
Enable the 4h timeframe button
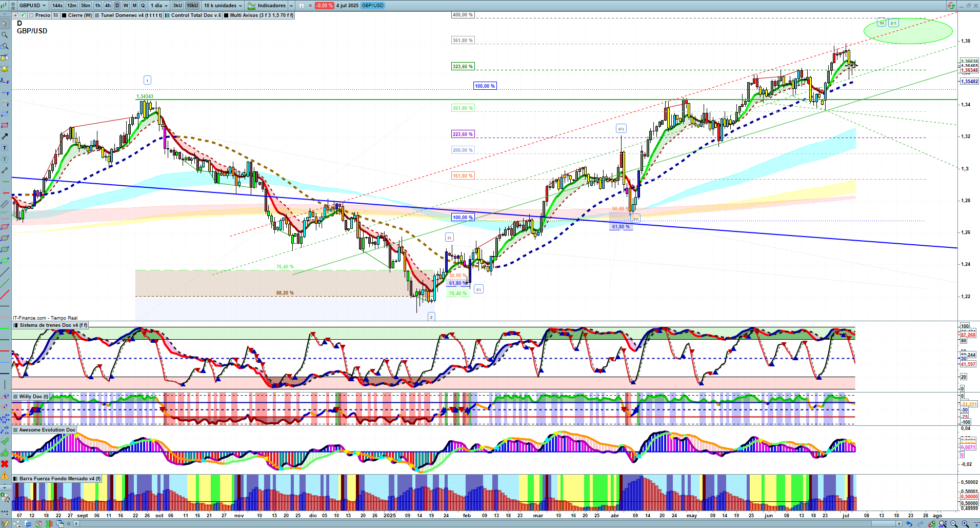[108, 6]
